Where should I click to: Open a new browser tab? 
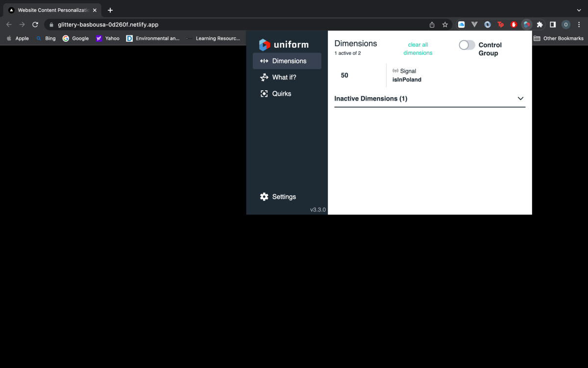click(110, 10)
